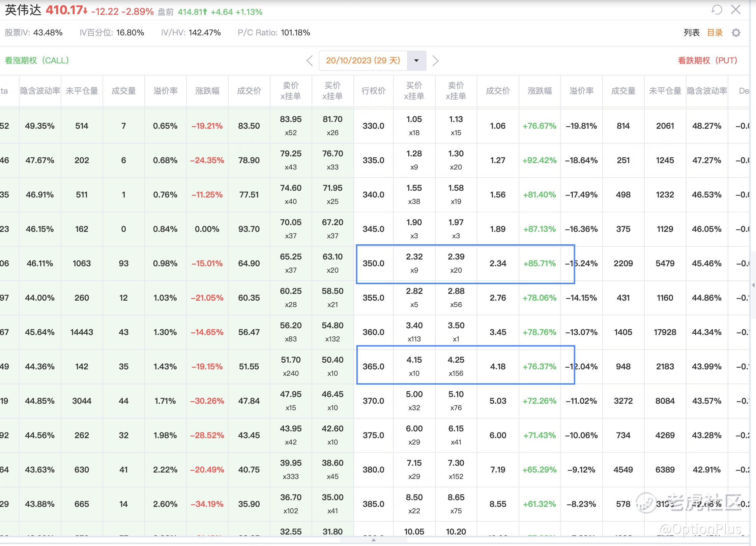756x546 pixels.
Task: Click call volume 93 cell
Action: pyautogui.click(x=124, y=264)
